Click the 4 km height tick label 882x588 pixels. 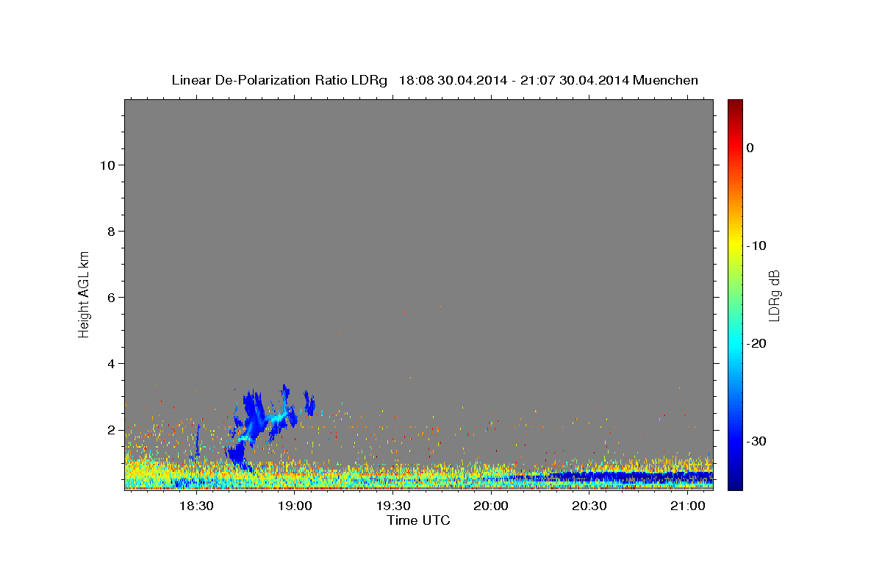(112, 363)
